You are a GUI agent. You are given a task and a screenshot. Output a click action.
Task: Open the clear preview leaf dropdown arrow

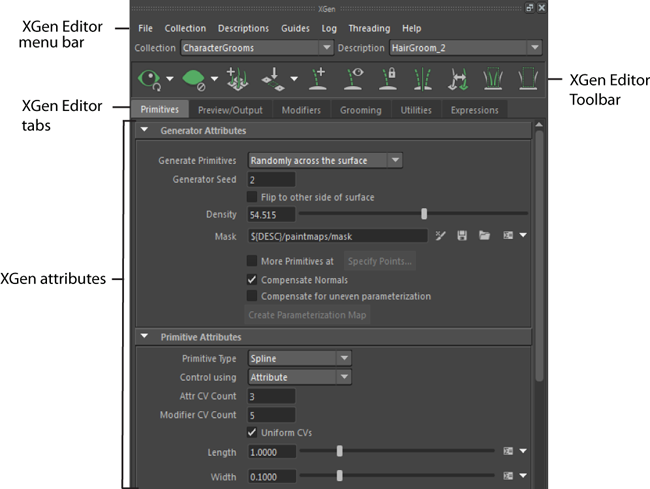click(214, 78)
